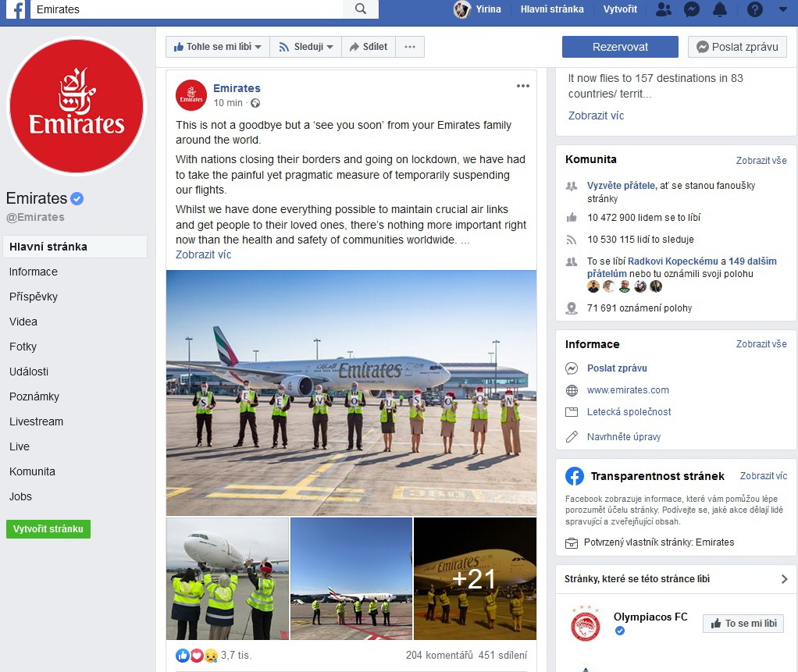Click the Rezervovat button

pos(620,47)
